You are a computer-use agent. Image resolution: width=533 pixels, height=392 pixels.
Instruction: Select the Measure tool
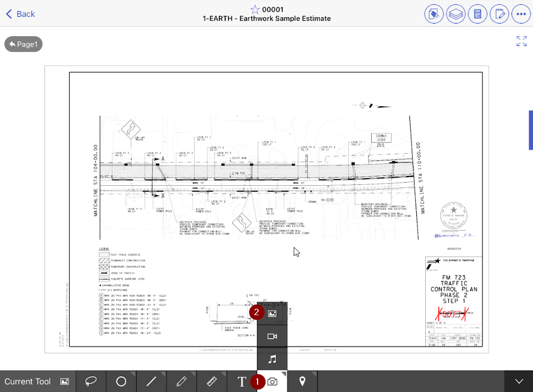212,381
